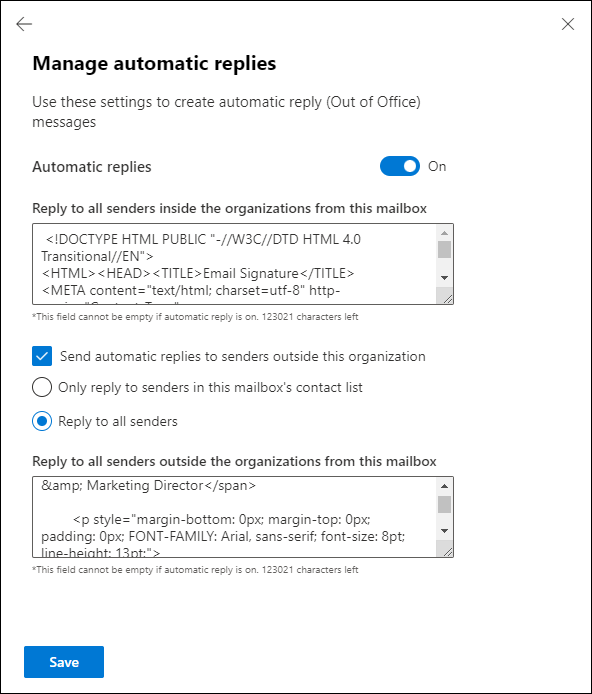Close the Manage automatic replies panel
The image size is (592, 694).
568,24
